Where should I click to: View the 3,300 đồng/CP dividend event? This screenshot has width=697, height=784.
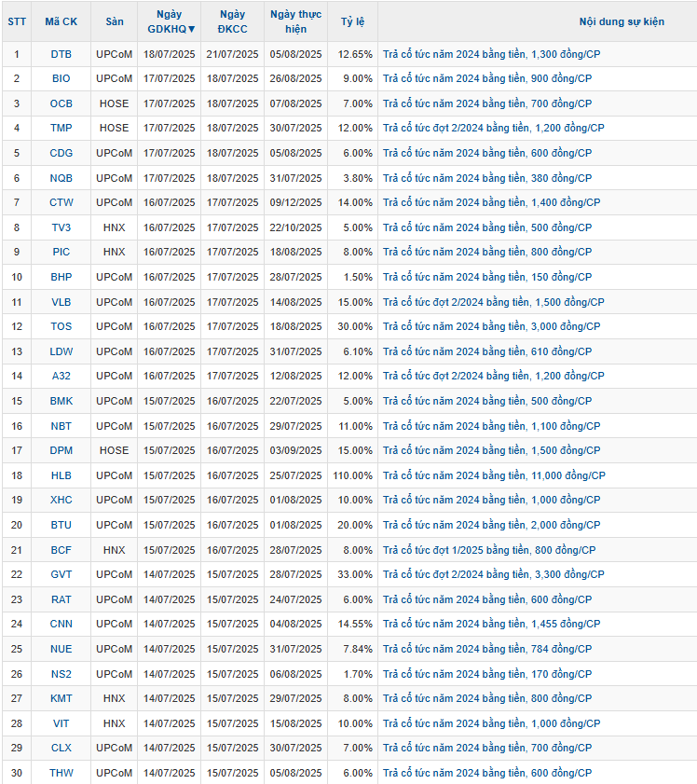tap(493, 574)
